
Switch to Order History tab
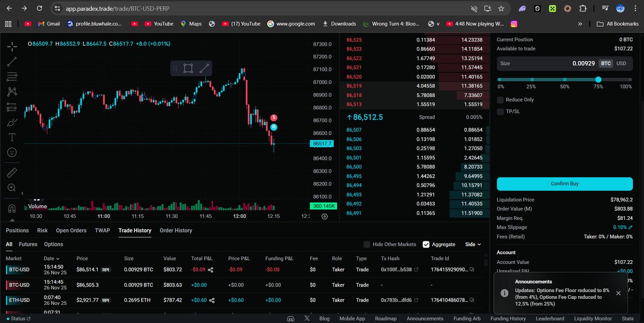pos(176,230)
